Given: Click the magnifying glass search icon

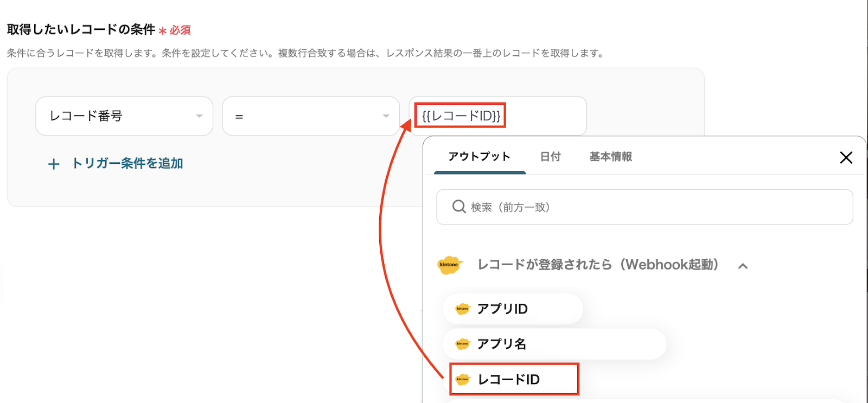Looking at the screenshot, I should (459, 207).
